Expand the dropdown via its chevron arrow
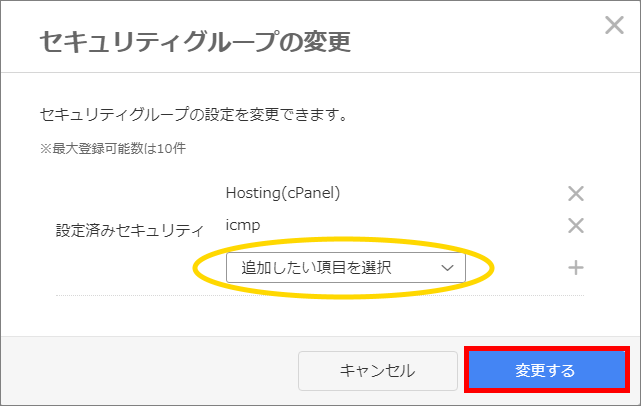 click(447, 268)
